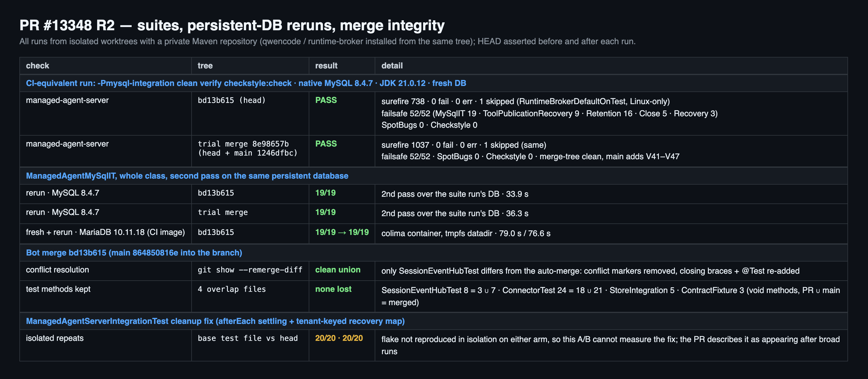The image size is (868, 379).
Task: Click the 'CI-equivalent run' section heading
Action: (246, 83)
